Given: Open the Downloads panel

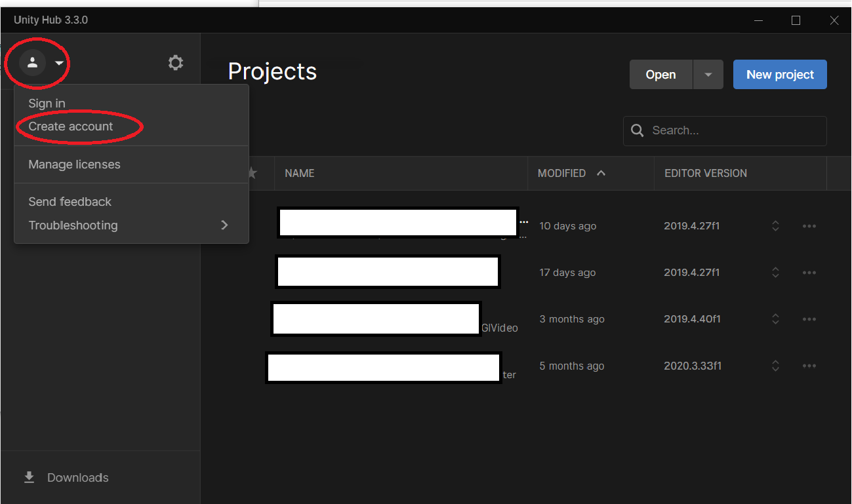Looking at the screenshot, I should point(100,477).
